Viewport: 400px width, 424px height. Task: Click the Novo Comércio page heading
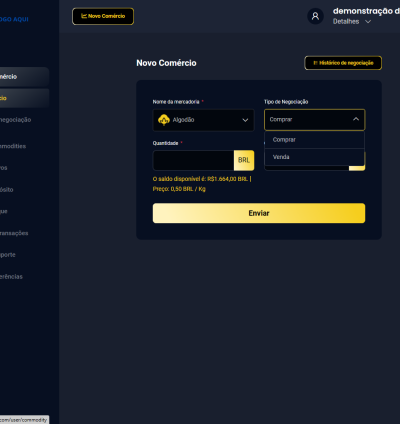click(166, 63)
